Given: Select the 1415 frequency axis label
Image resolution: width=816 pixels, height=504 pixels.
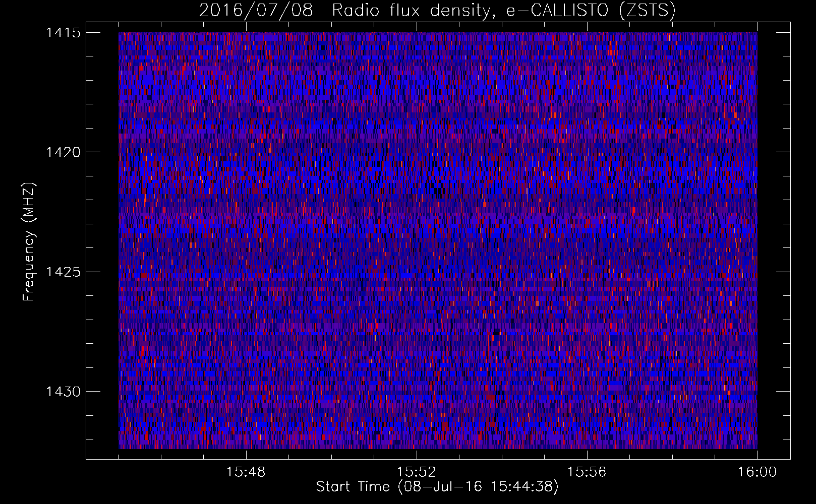Looking at the screenshot, I should [63, 33].
